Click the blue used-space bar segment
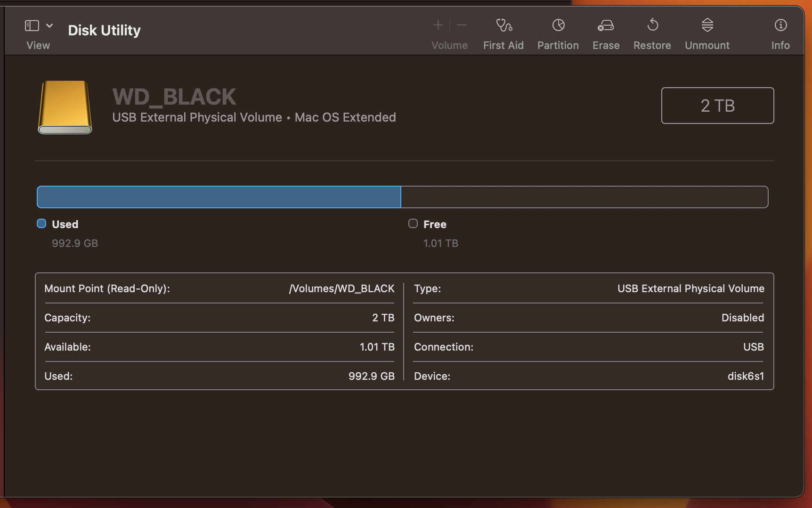The width and height of the screenshot is (812, 508). (219, 197)
